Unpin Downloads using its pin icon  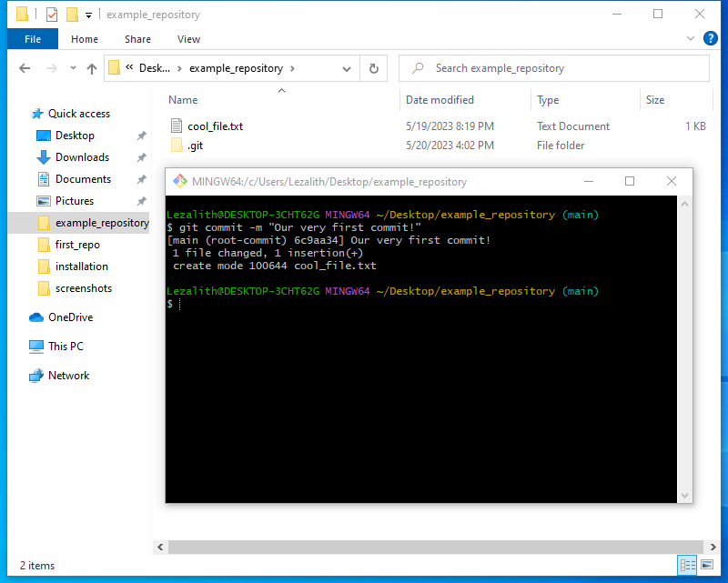[x=142, y=157]
